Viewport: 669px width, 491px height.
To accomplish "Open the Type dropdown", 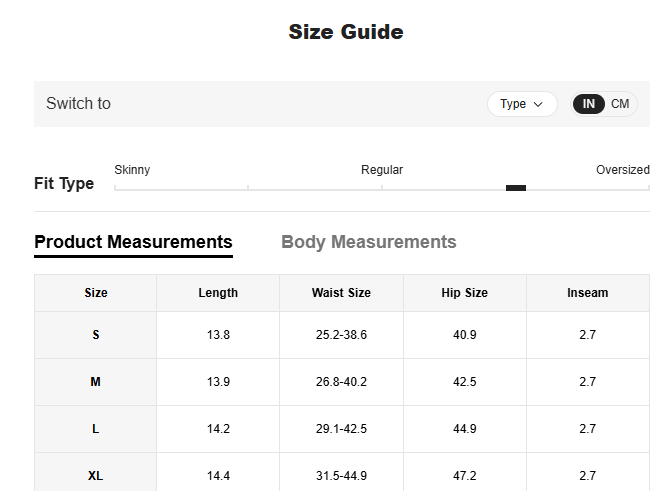I will pyautogui.click(x=521, y=104).
